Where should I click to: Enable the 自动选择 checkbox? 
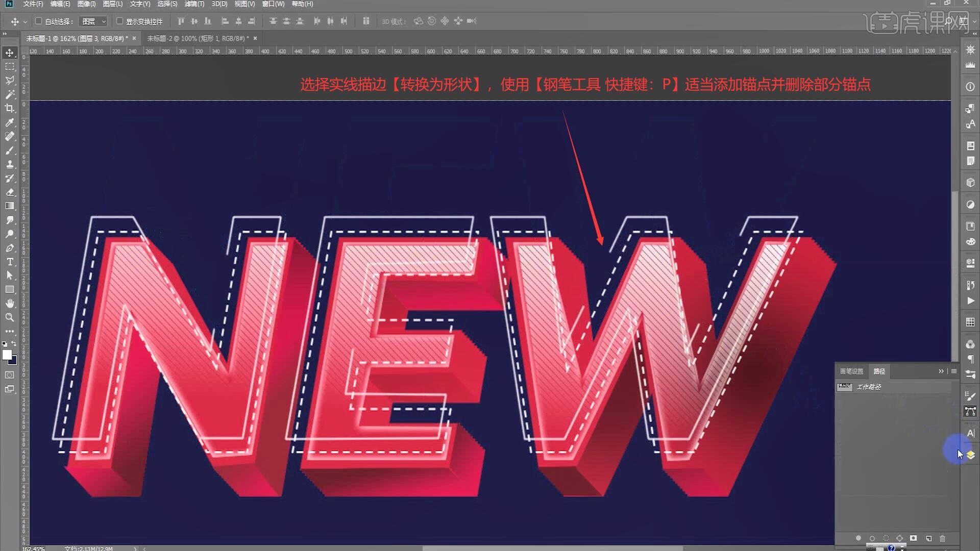click(38, 21)
